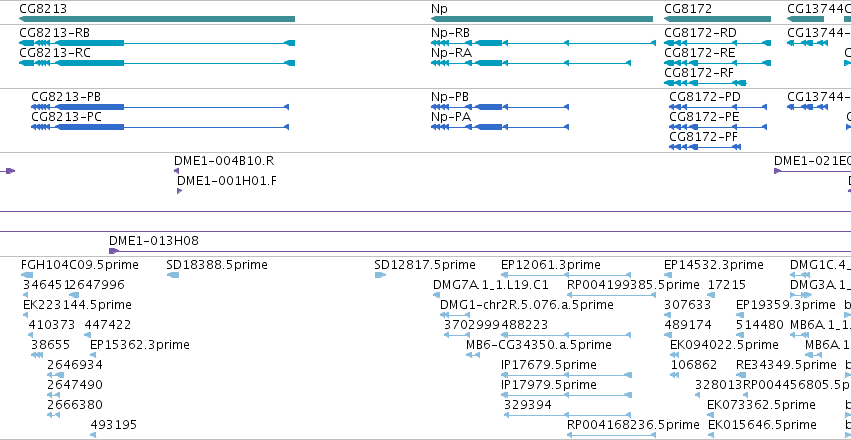
Task: Click the CG8213-RC transcript
Action: 157,63
